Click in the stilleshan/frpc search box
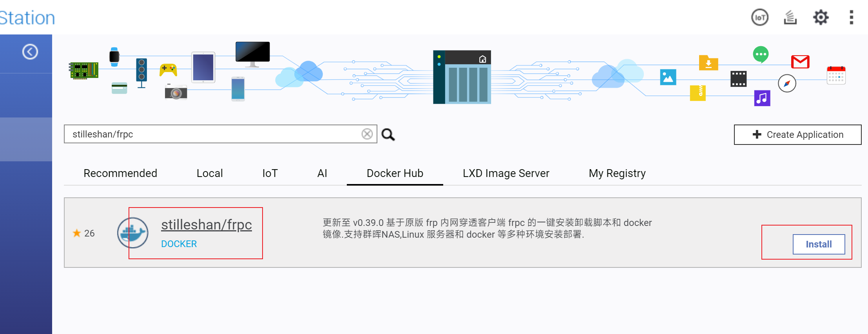The image size is (868, 334). tap(212, 134)
